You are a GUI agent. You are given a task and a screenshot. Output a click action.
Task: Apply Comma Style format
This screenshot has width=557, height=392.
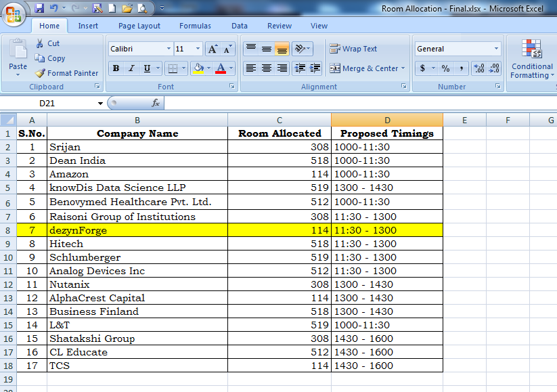[x=461, y=68]
